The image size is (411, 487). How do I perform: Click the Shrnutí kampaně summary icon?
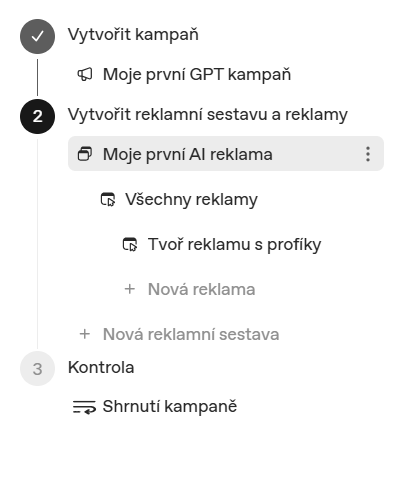(x=84, y=407)
